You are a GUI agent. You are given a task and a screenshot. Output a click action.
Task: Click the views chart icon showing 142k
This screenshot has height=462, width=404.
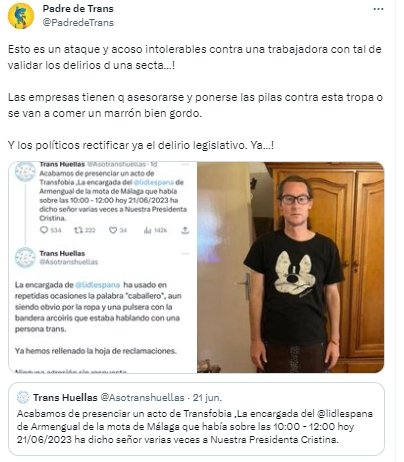pyautogui.click(x=147, y=230)
